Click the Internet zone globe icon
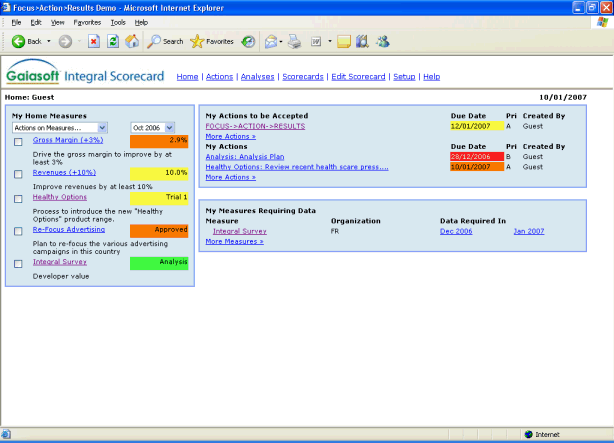 click(x=529, y=434)
